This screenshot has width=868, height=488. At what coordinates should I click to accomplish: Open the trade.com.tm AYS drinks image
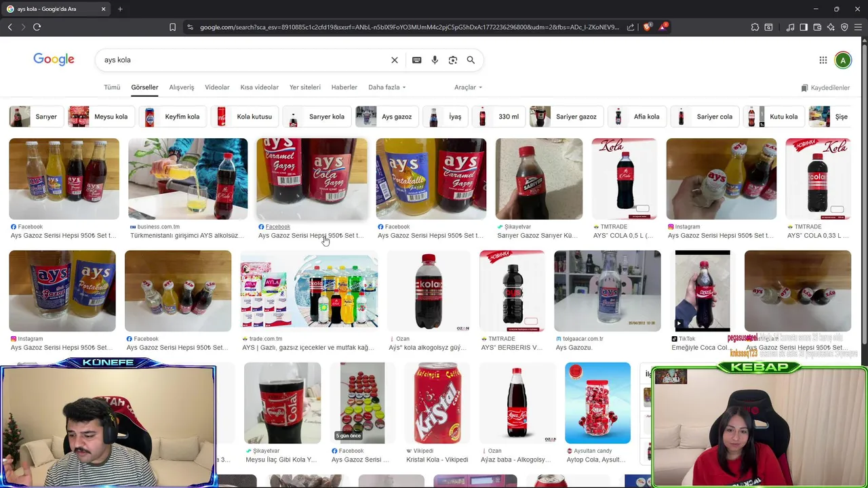click(x=309, y=291)
